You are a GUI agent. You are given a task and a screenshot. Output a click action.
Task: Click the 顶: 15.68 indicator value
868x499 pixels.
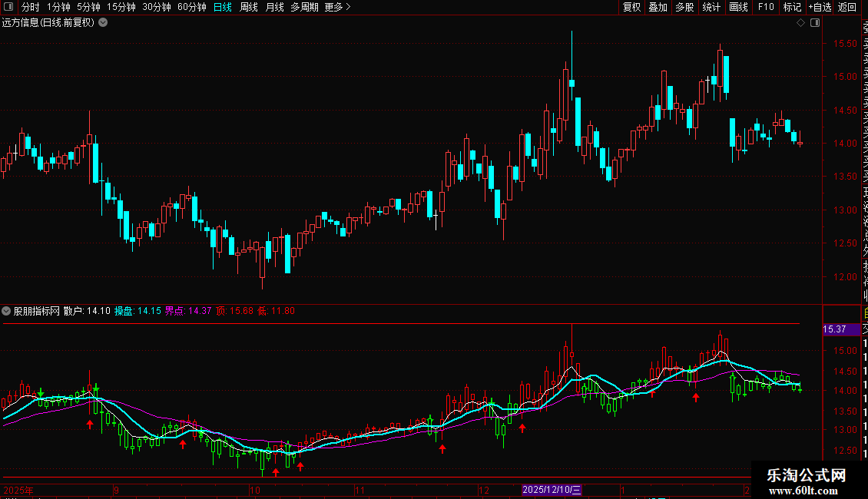click(x=235, y=311)
